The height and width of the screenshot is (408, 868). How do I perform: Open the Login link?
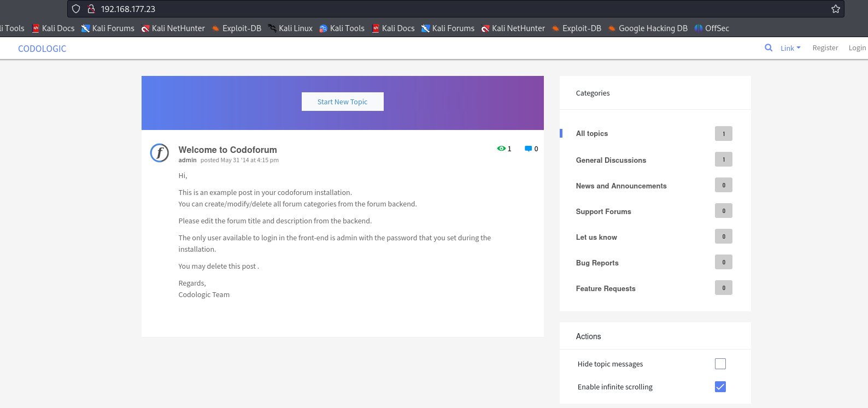tap(857, 48)
